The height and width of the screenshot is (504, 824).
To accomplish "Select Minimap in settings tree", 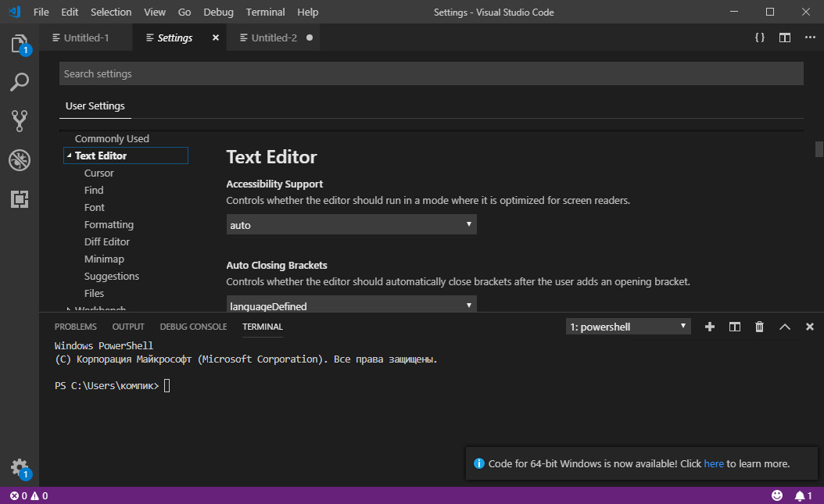I will coord(104,259).
